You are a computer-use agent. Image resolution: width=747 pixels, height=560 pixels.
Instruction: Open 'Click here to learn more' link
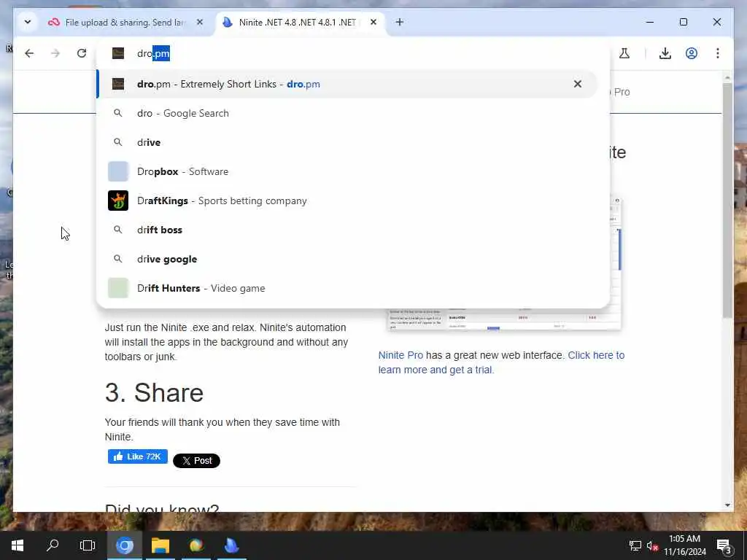[x=501, y=362]
